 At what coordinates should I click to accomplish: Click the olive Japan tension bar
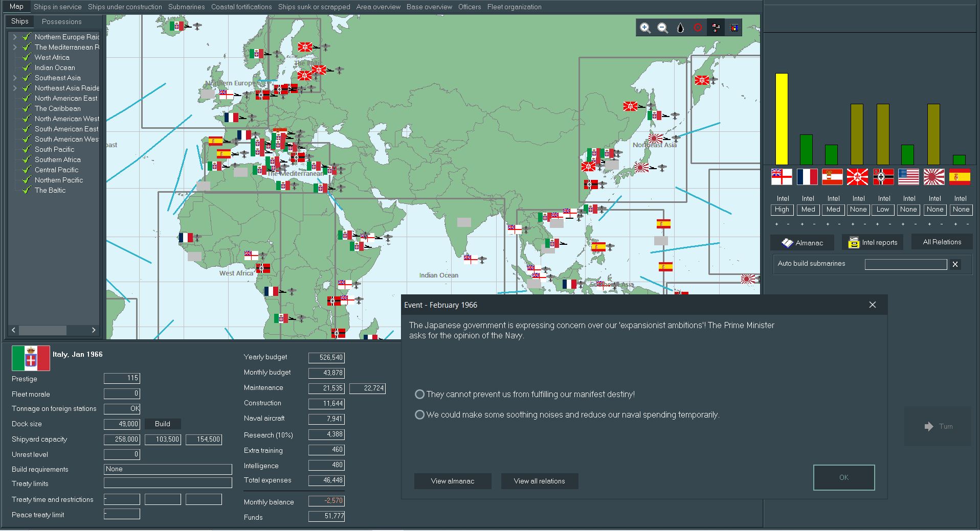(933, 134)
